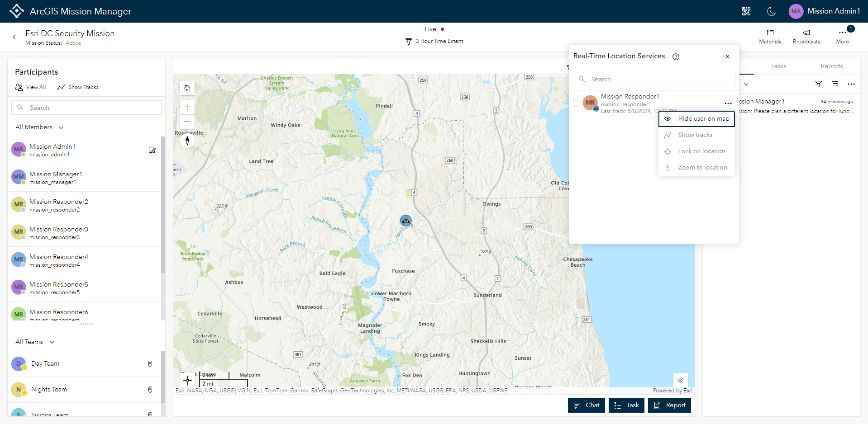
Task: Open the Broadcasts panel
Action: point(806,37)
